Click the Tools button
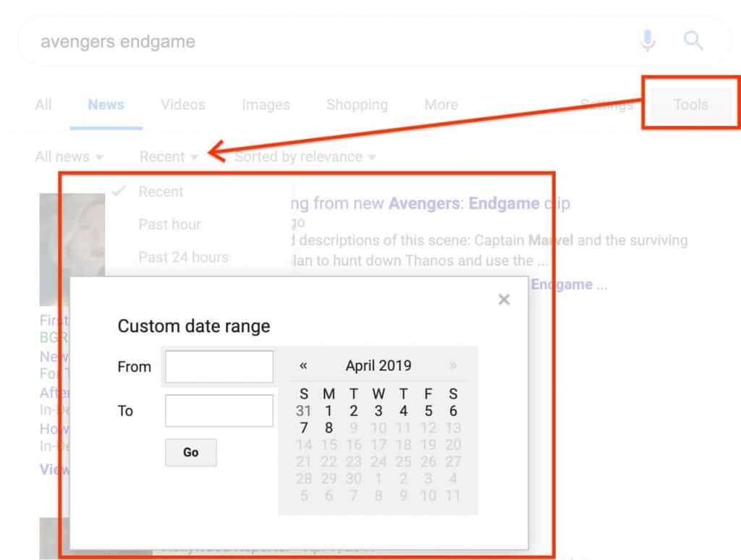741x560 pixels. coord(690,105)
